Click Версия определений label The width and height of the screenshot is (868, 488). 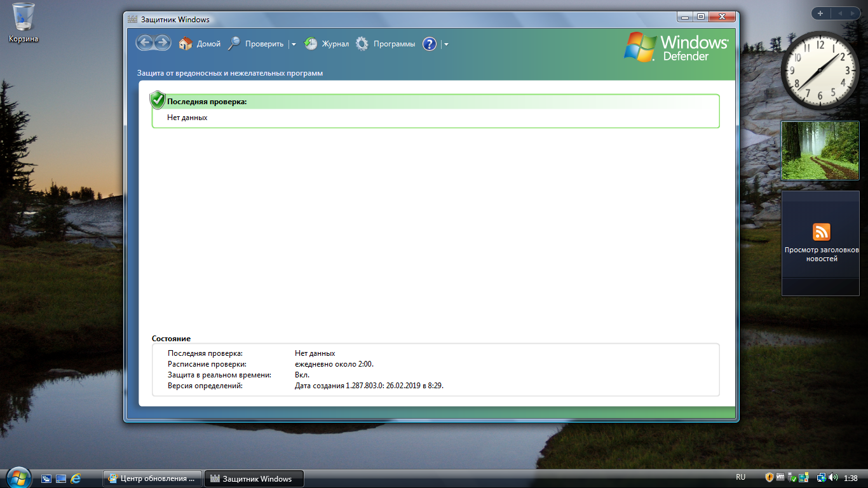click(205, 386)
